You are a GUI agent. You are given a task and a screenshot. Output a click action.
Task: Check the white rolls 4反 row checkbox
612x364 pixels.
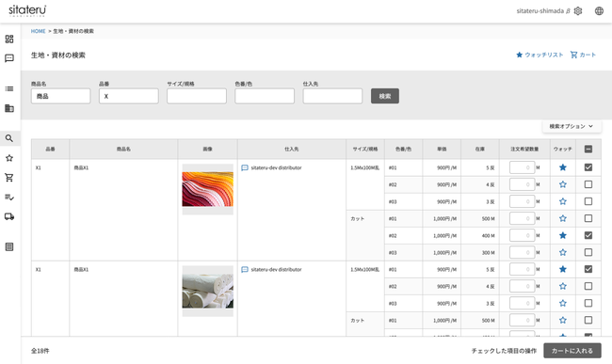[588, 286]
